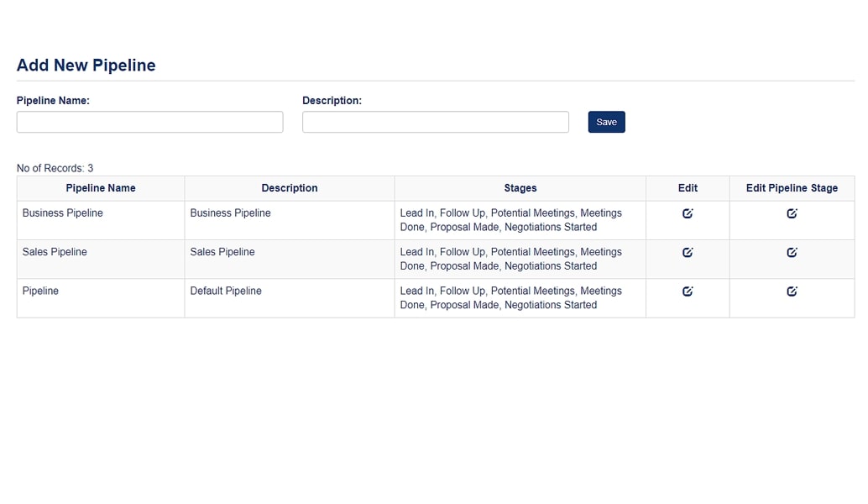Click the Stages column header
868x504 pixels.
(520, 188)
